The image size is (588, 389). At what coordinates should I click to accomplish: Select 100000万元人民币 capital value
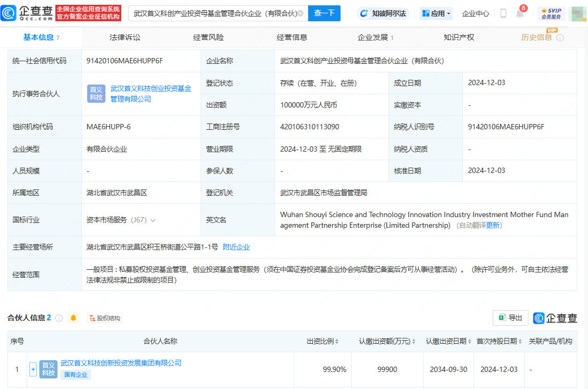[309, 105]
